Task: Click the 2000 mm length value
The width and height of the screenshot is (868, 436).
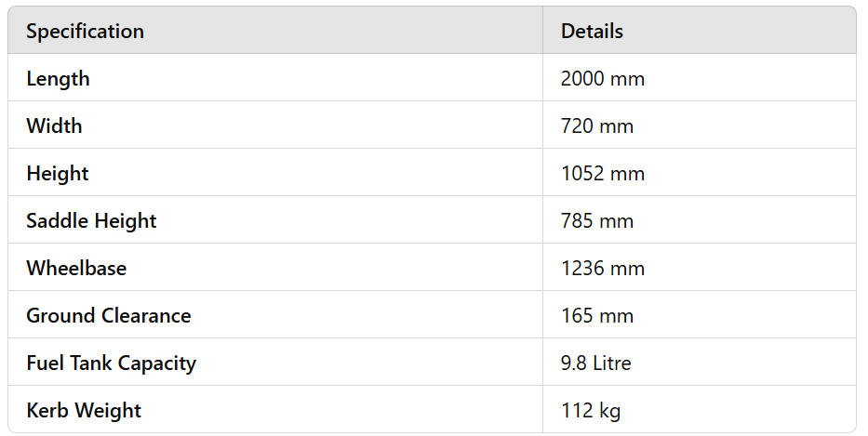Action: point(602,79)
